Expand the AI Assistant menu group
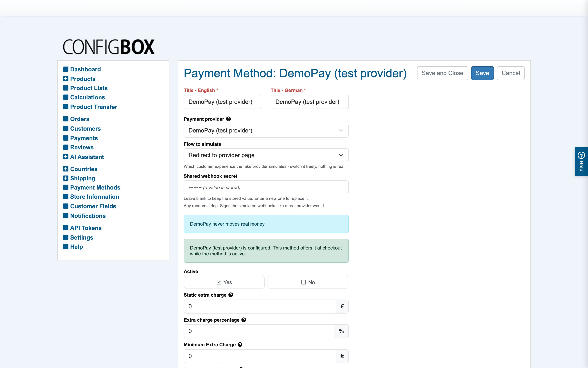Viewport: 588px width, 368px height. coord(66,157)
